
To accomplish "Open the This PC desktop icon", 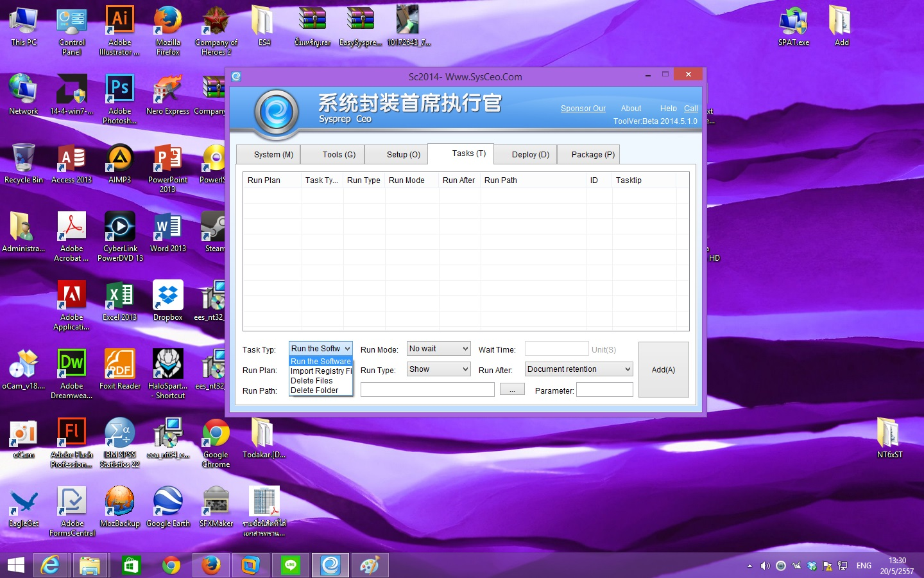I will [x=24, y=27].
